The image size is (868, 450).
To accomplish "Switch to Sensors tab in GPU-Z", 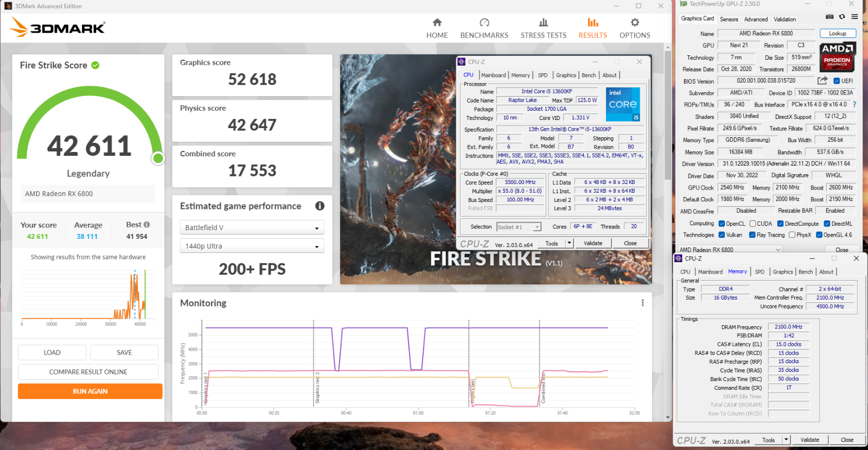I will pos(729,19).
